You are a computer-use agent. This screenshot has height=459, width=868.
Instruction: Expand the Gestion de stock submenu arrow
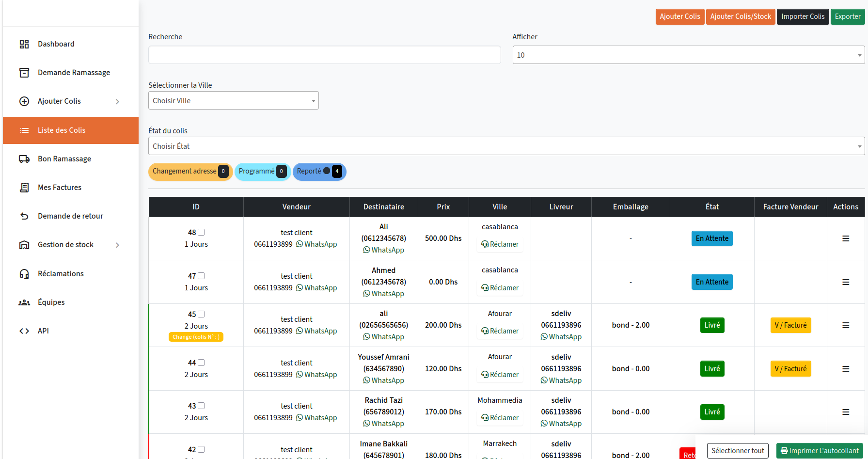click(x=117, y=245)
